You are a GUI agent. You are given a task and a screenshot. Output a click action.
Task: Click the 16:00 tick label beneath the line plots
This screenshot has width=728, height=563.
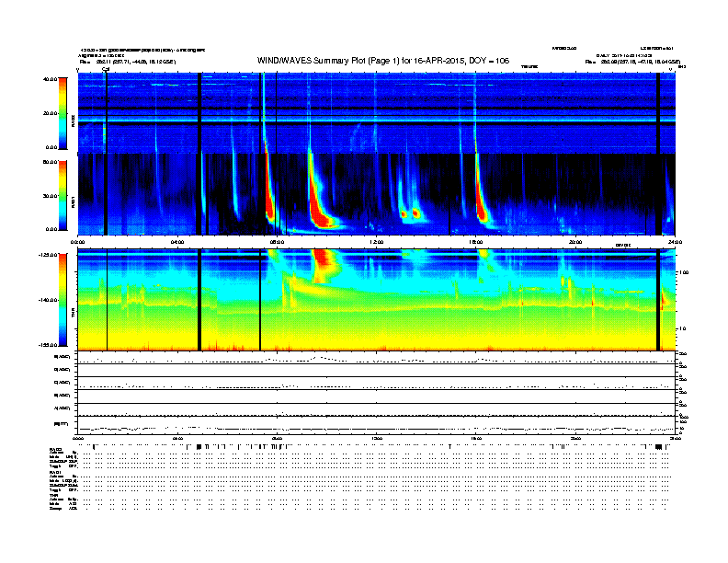(476, 438)
